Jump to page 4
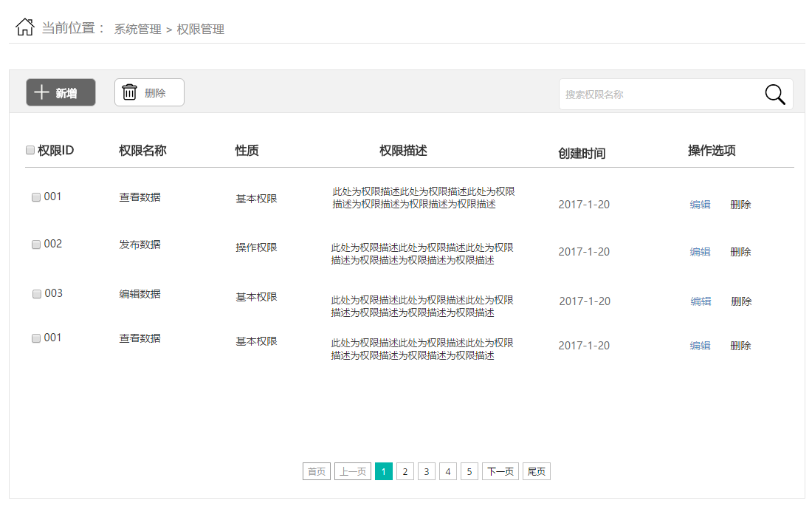Screen dimensions: 812x506 click(x=448, y=471)
